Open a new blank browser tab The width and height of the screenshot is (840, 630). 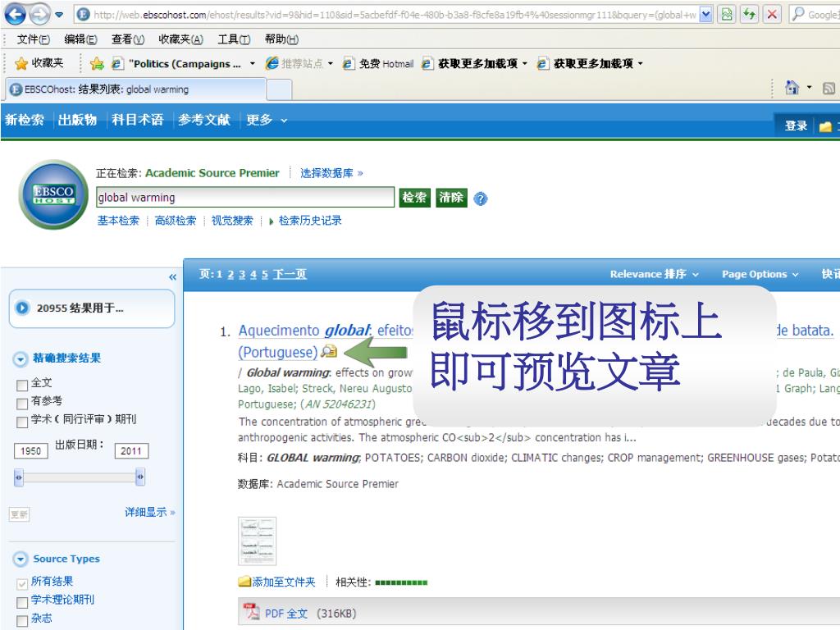point(279,90)
